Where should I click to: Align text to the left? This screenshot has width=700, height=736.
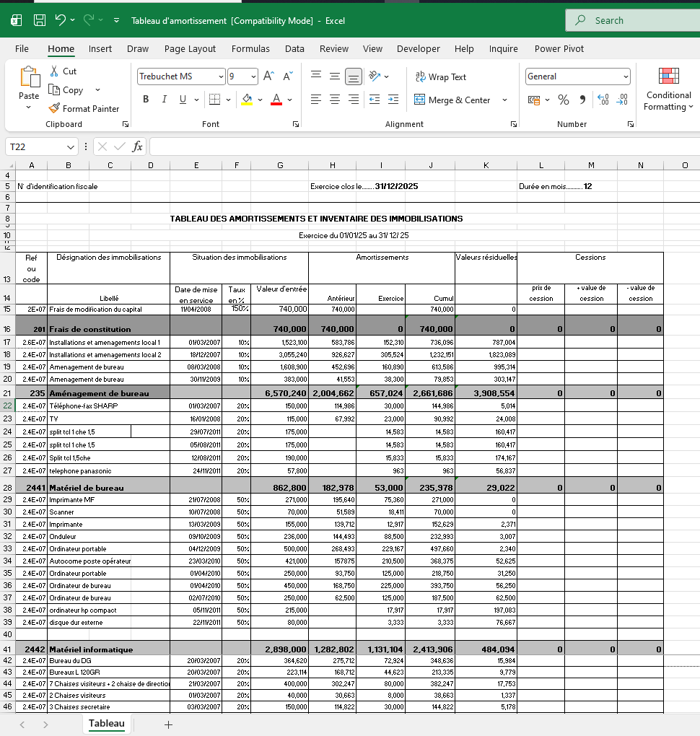316,100
